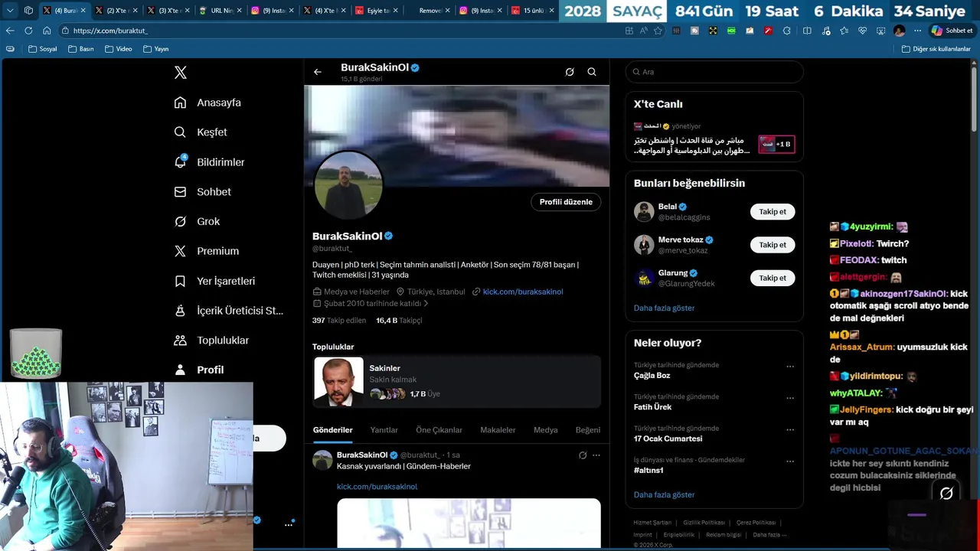The height and width of the screenshot is (551, 980).
Task: Click the Grok icon in profile header
Action: click(x=570, y=72)
